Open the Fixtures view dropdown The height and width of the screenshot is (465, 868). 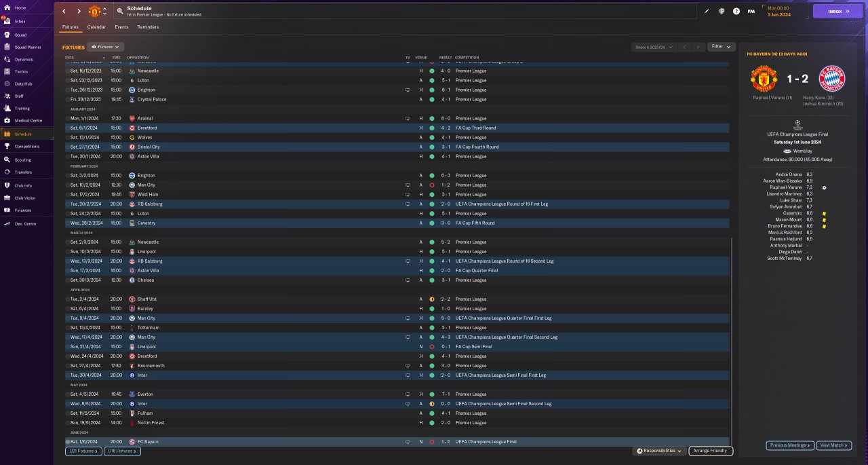[x=105, y=47]
